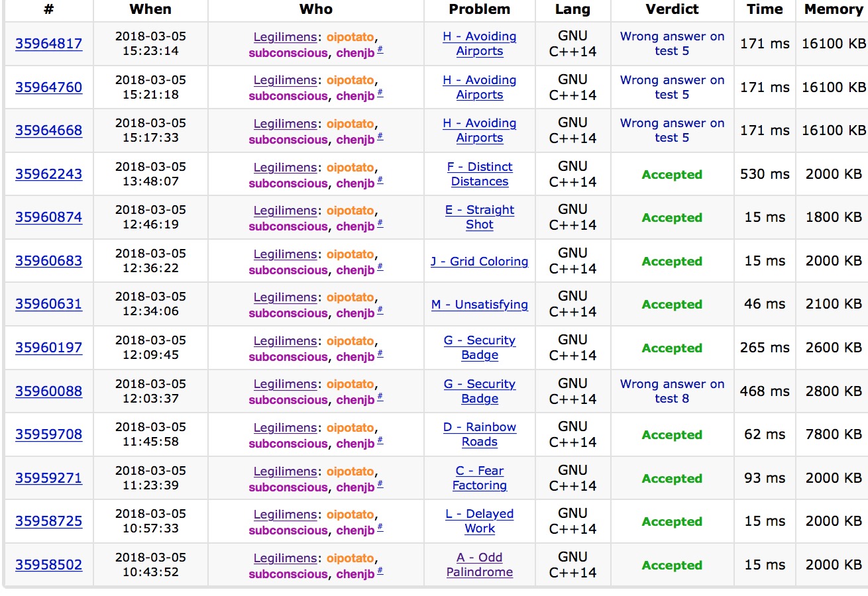
Task: Open oipotato's profile in submission 35962243 row
Action: click(x=350, y=168)
